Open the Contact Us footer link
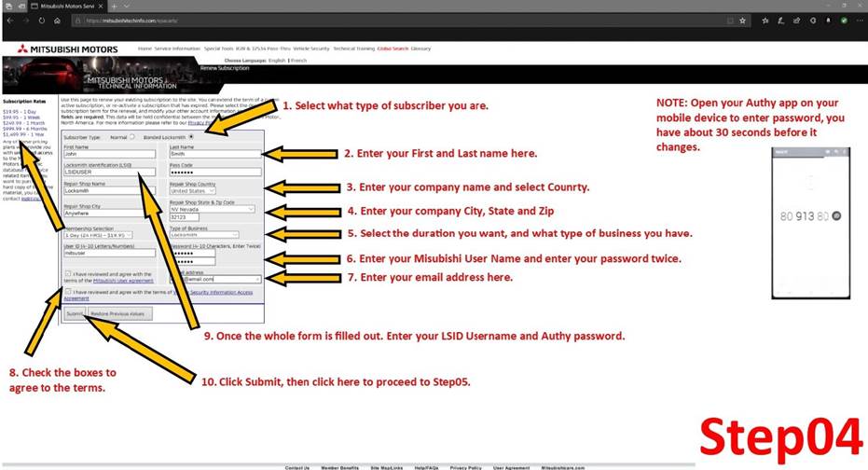 point(297,467)
